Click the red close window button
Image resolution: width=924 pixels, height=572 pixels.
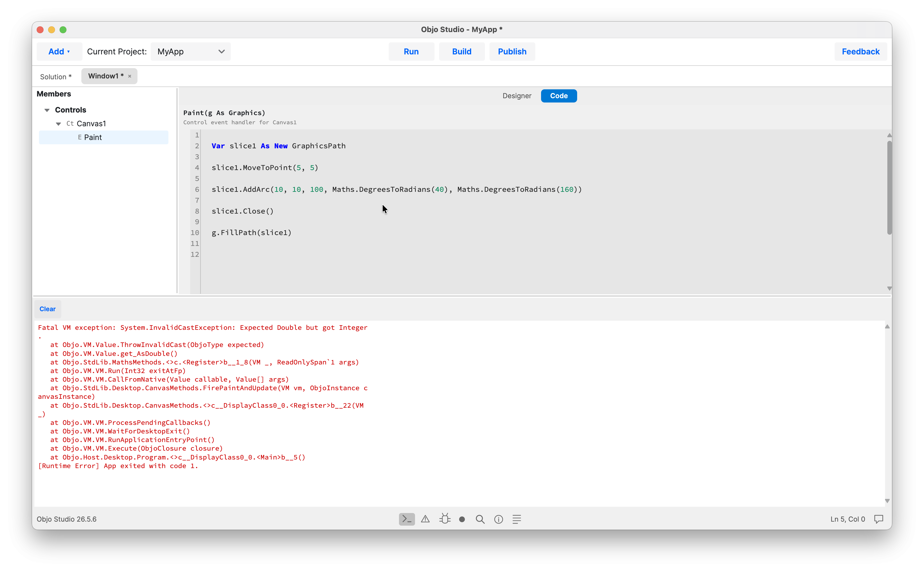40,29
